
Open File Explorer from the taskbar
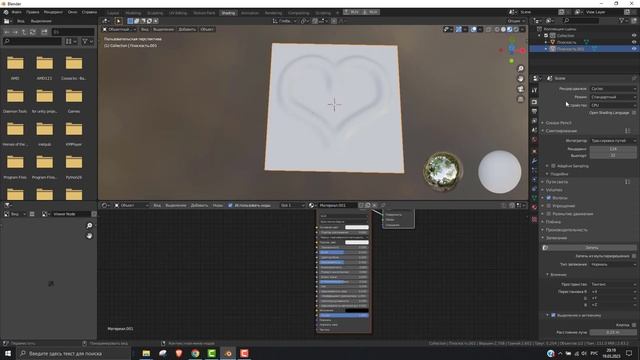[146, 353]
